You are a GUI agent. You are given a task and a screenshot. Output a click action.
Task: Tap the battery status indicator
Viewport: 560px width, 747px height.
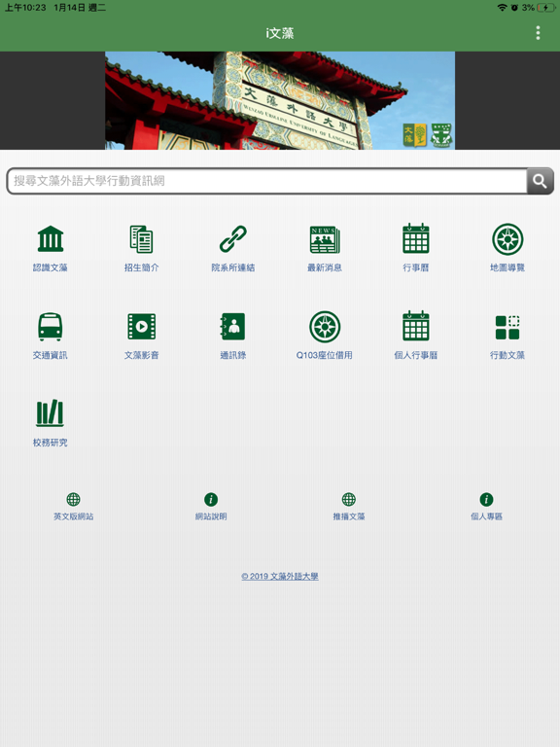coord(545,8)
